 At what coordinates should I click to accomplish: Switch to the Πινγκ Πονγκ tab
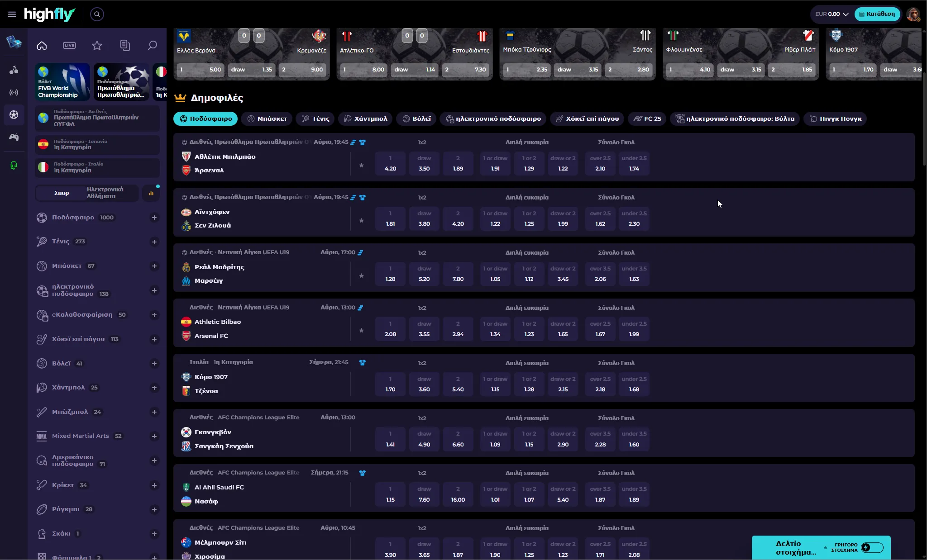click(x=835, y=119)
